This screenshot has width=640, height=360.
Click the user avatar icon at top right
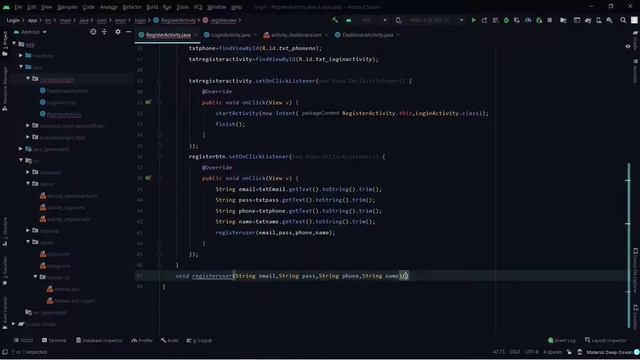coord(634,20)
